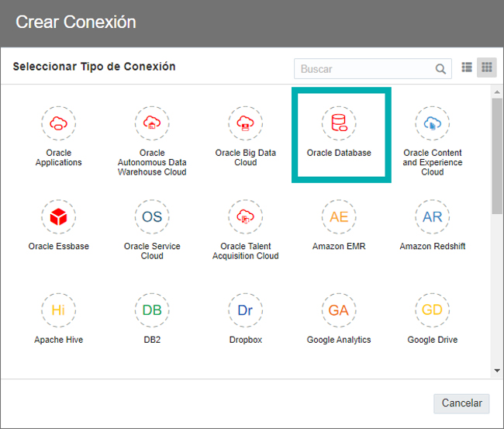The image size is (504, 429).
Task: Click the scrollbar down arrow
Action: coord(497,371)
